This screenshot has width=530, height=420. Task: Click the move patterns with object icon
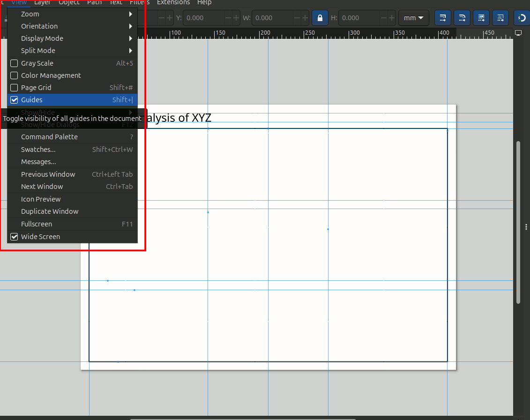click(x=500, y=18)
